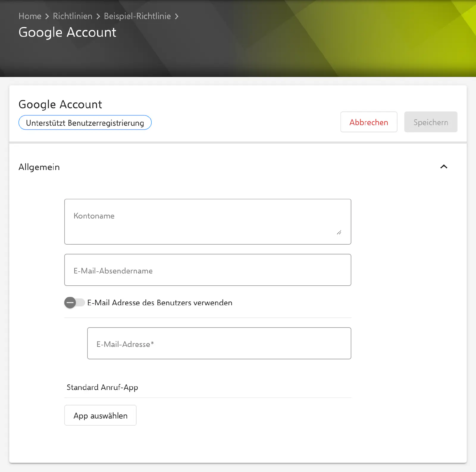Click the Google Account page title in header
Screen dimensions: 476x472
coord(68,32)
